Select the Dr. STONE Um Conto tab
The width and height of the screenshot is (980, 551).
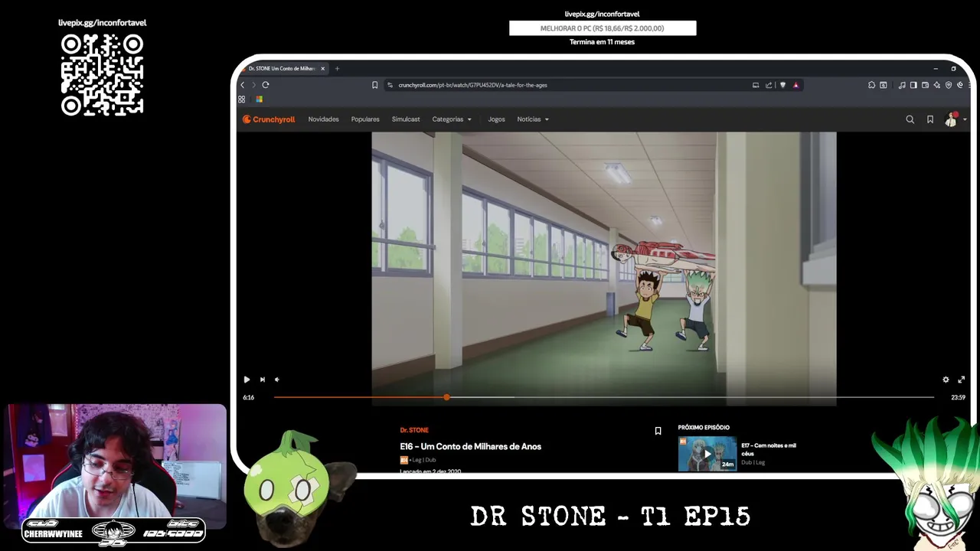[x=281, y=69]
